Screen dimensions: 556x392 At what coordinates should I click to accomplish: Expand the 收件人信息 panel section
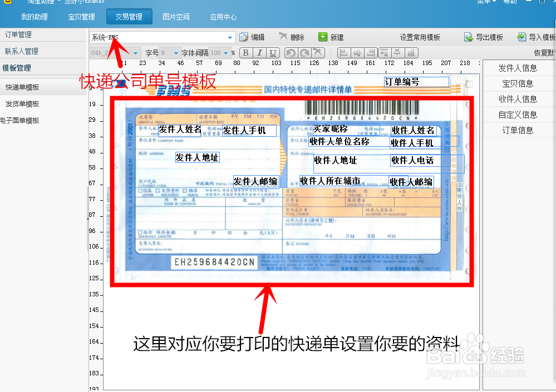[518, 99]
